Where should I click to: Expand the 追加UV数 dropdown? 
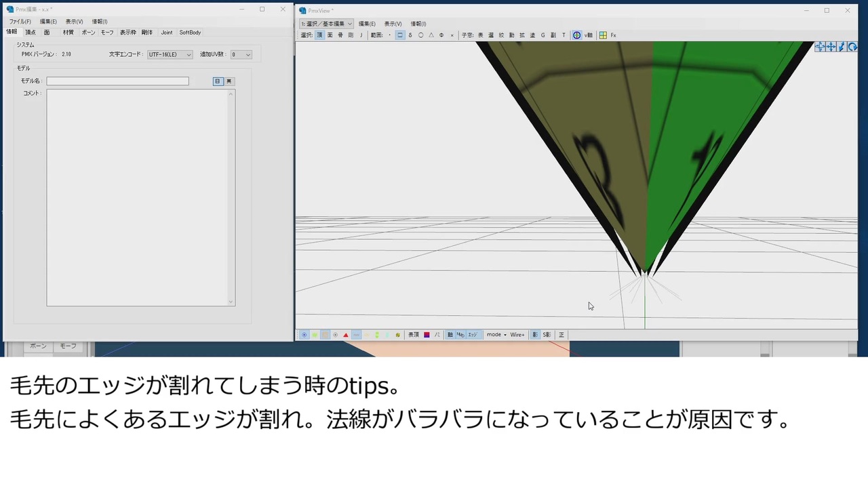(x=241, y=55)
